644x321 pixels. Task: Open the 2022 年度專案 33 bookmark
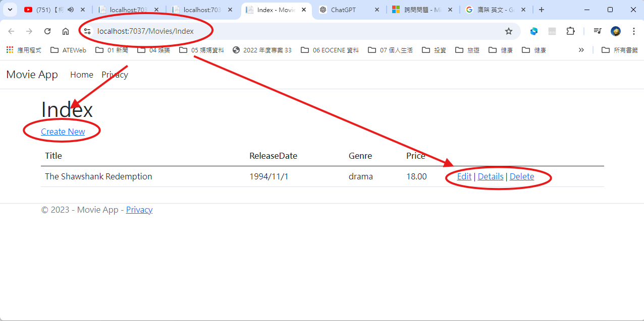262,50
